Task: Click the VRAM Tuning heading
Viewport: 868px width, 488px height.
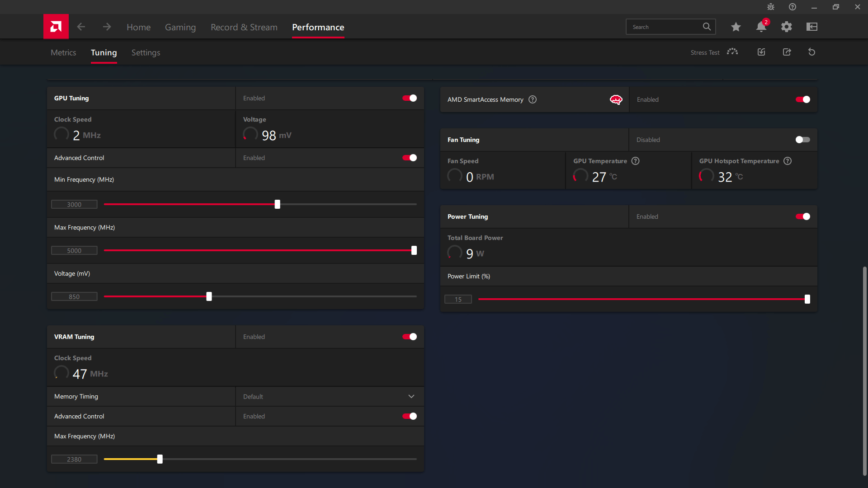Action: tap(74, 337)
